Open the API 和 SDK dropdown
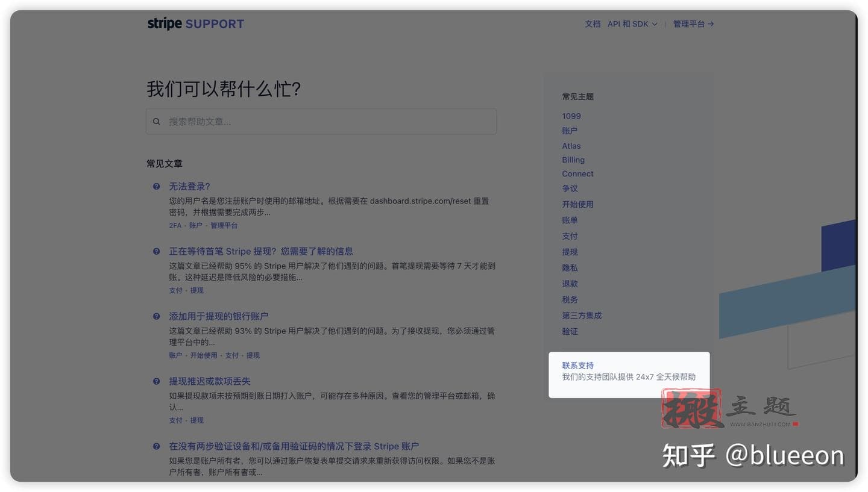868x492 pixels. point(632,24)
